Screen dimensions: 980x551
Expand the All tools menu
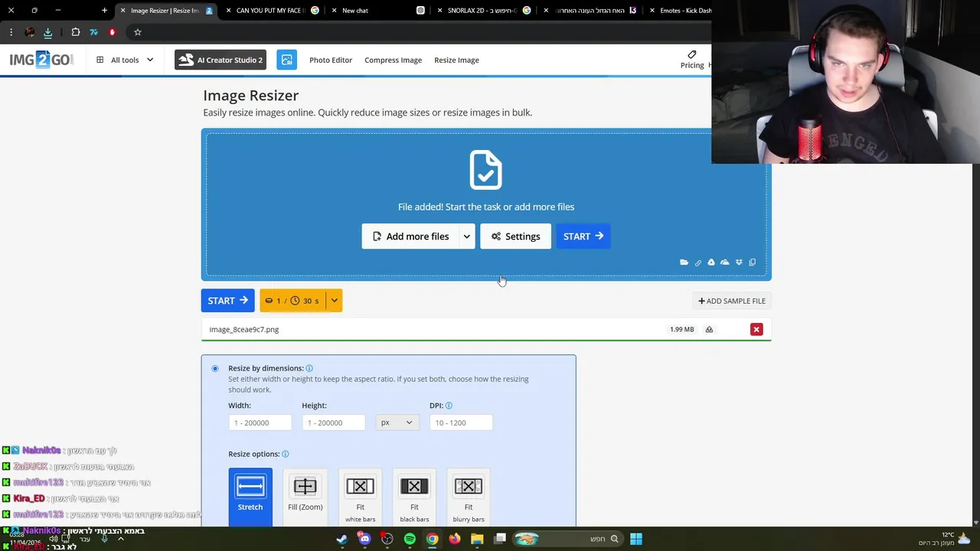tap(125, 60)
